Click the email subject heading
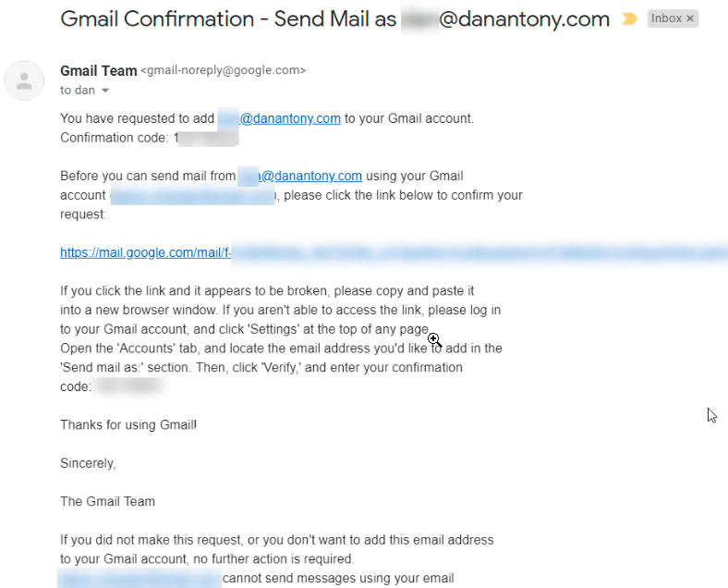This screenshot has width=728, height=588. coord(334,19)
